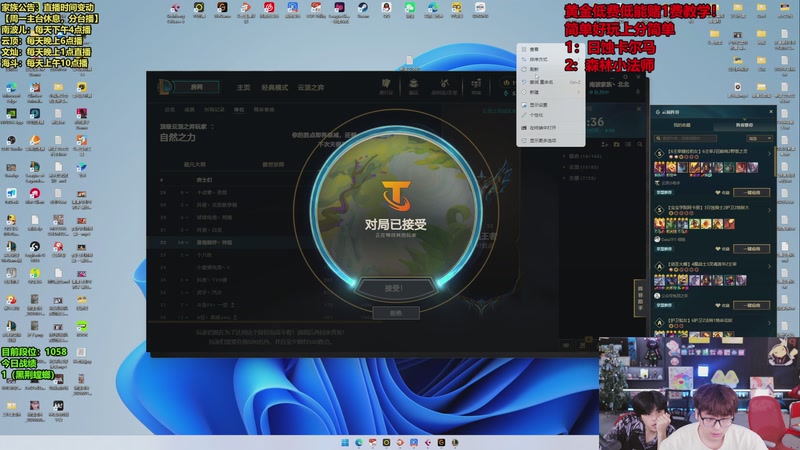The width and height of the screenshot is (800, 450).
Task: Switch to the 云顶之弈 tab
Action: tap(311, 88)
